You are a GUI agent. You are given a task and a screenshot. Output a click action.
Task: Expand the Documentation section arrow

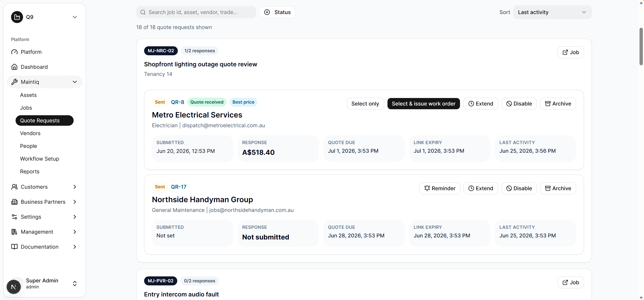click(x=75, y=247)
